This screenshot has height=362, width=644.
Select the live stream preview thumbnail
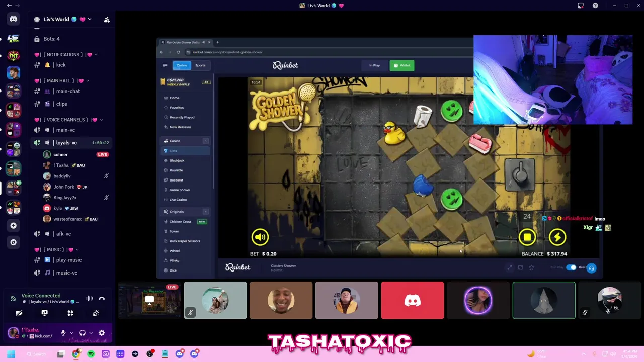[x=149, y=300]
